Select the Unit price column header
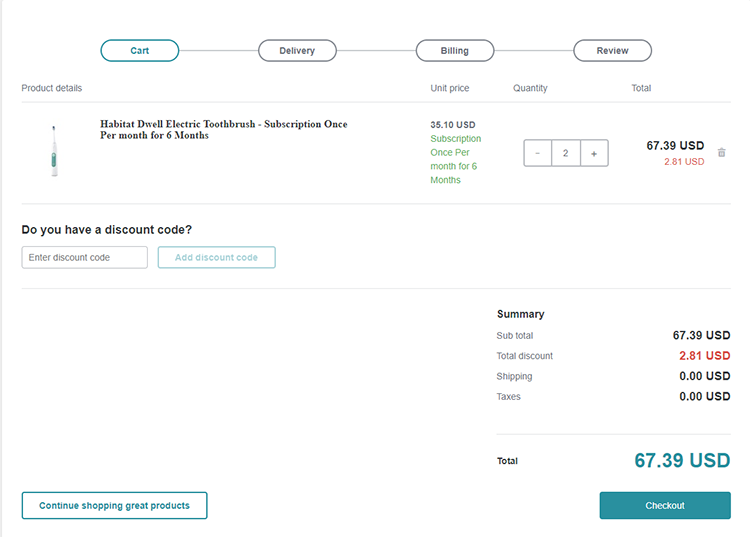This screenshot has height=537, width=750. click(x=450, y=88)
